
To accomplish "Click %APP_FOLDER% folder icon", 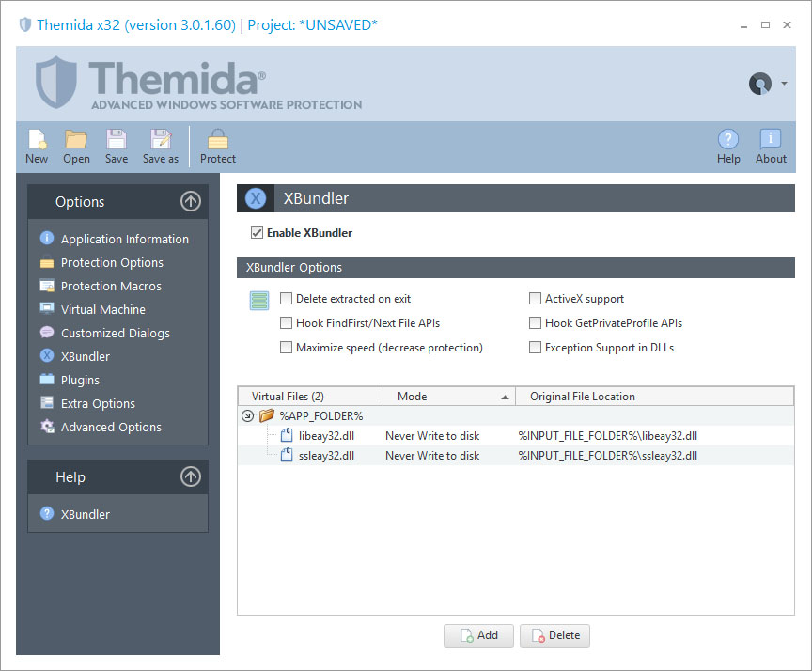I will pyautogui.click(x=267, y=415).
